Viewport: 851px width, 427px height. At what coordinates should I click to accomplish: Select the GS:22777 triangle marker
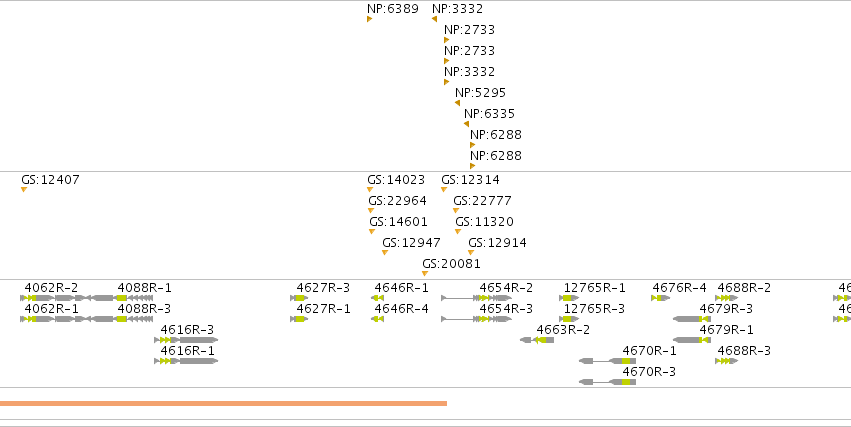pyautogui.click(x=456, y=211)
